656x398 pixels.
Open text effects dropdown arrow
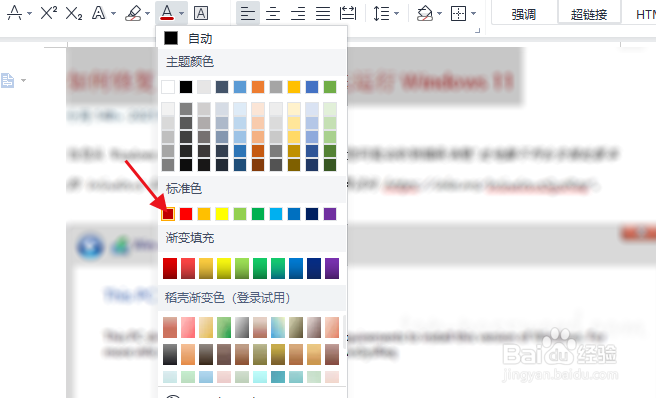(113, 14)
